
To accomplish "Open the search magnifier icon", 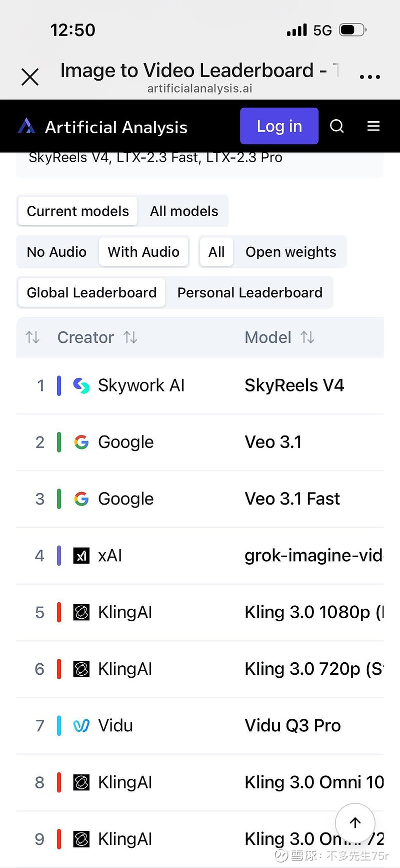I will click(x=337, y=126).
